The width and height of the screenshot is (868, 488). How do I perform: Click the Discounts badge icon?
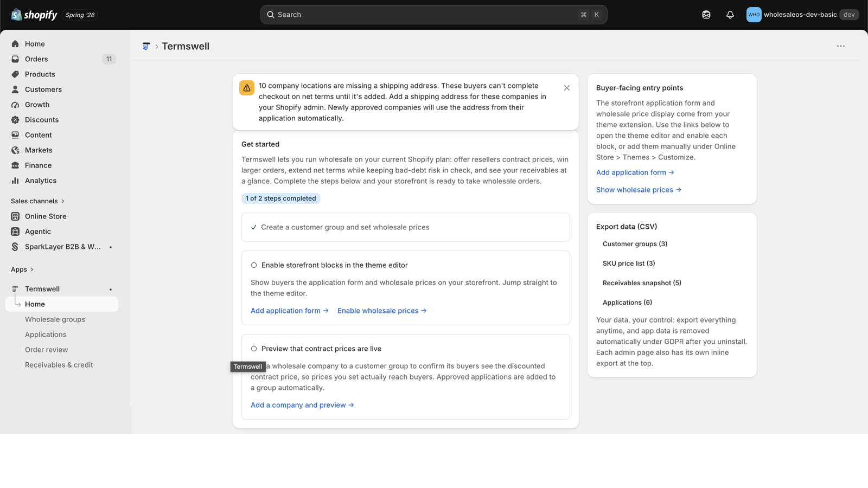pyautogui.click(x=15, y=120)
